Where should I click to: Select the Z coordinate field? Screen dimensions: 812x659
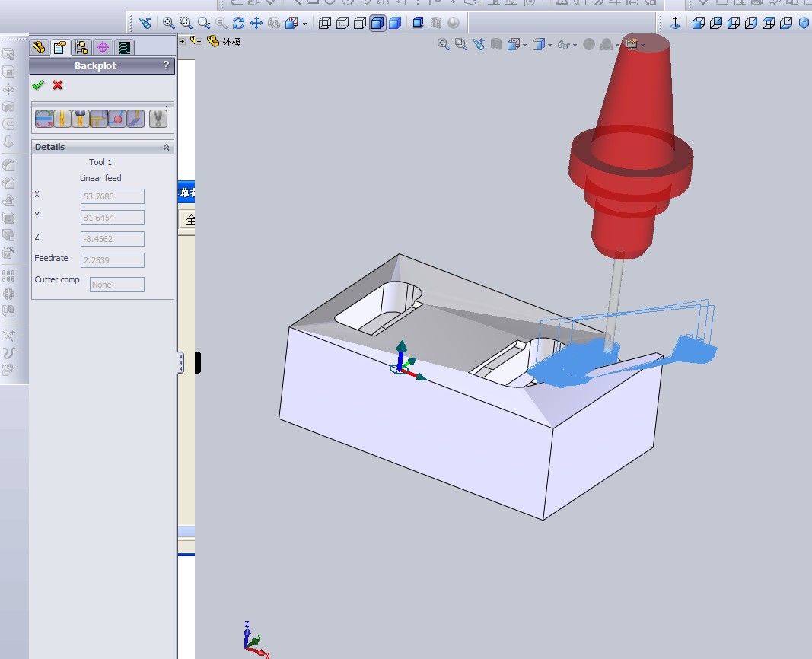pyautogui.click(x=113, y=239)
